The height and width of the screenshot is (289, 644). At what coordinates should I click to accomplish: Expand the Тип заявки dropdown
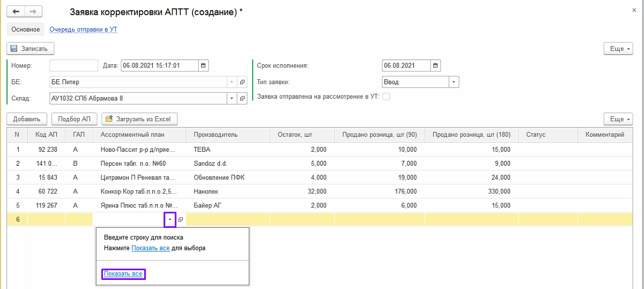454,82
